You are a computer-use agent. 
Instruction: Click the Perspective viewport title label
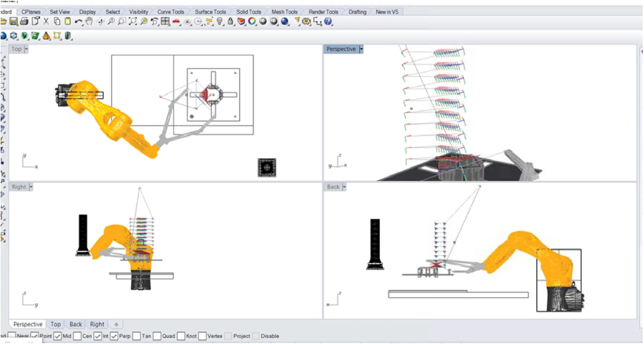(x=341, y=49)
